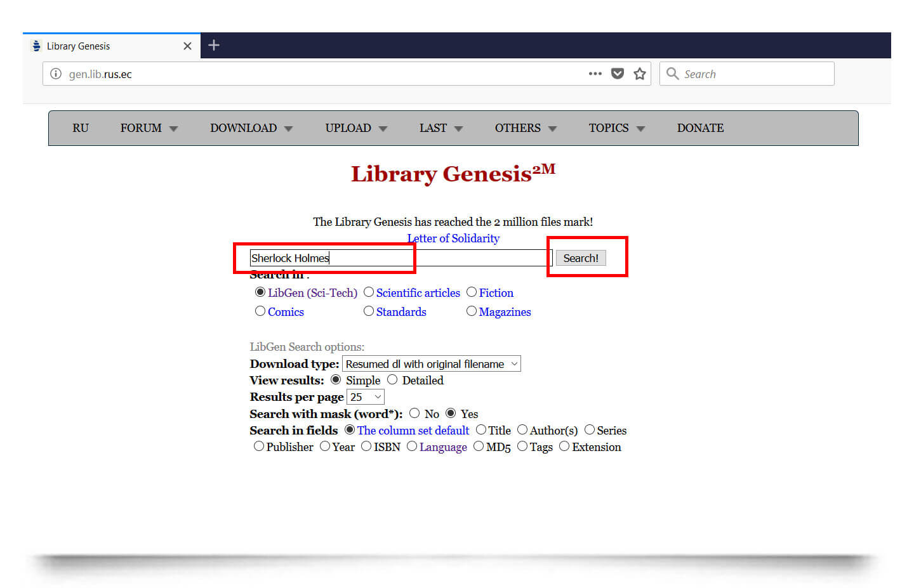
Task: Search in Language field radio
Action: (x=412, y=447)
